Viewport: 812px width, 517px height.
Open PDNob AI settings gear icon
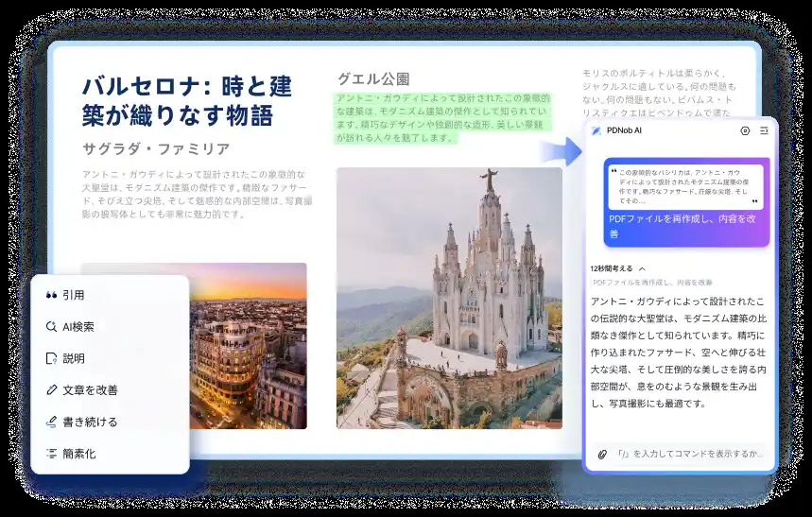click(745, 130)
